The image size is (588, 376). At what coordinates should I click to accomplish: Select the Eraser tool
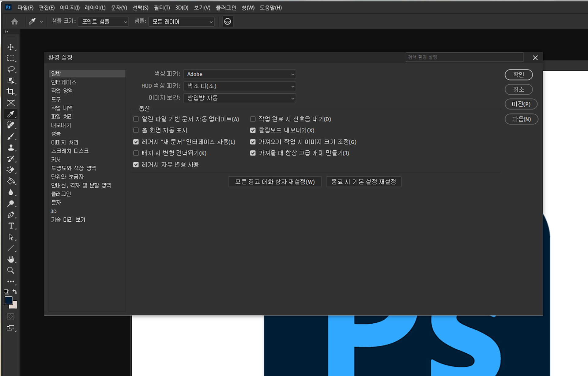pyautogui.click(x=11, y=170)
